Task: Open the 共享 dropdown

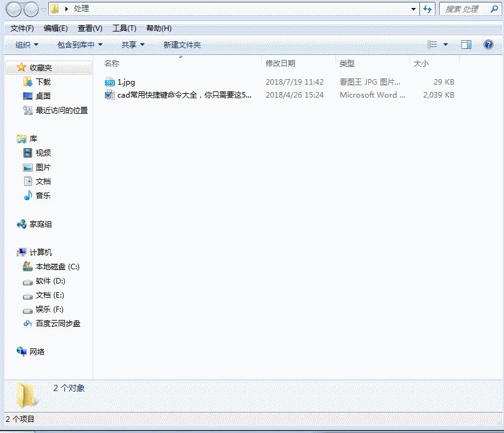Action: click(x=133, y=44)
